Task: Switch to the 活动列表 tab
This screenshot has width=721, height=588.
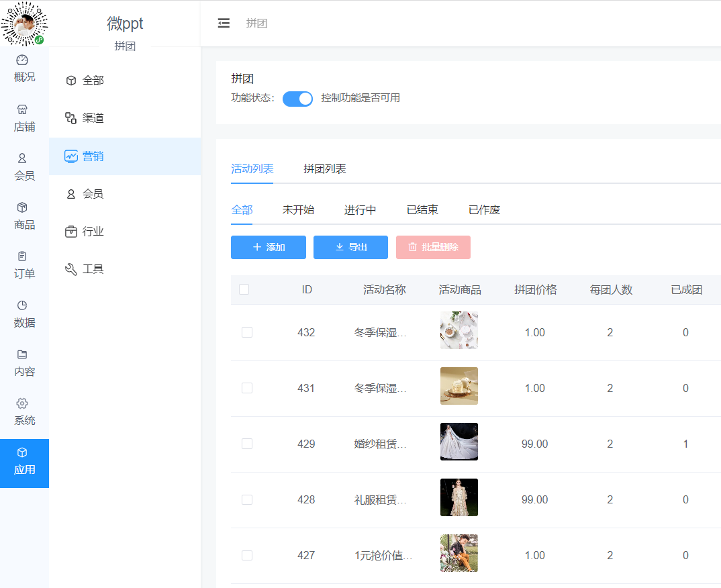Action: tap(252, 168)
